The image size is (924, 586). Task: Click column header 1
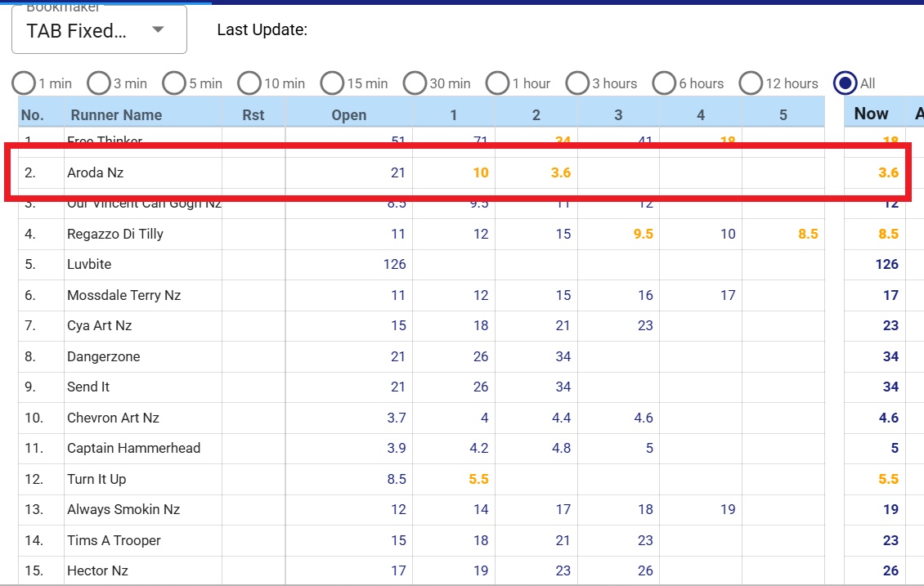click(454, 115)
